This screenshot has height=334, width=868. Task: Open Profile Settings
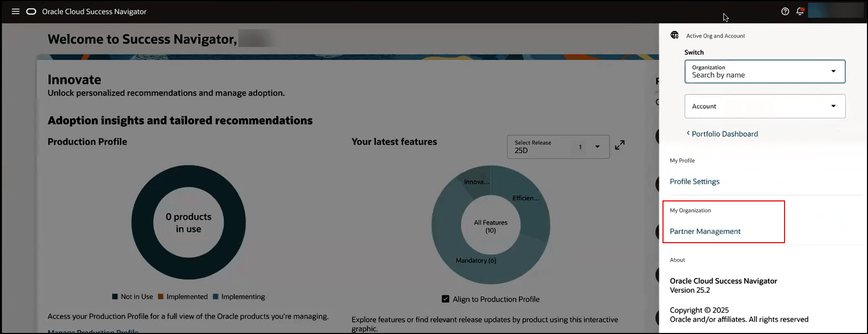[694, 182]
